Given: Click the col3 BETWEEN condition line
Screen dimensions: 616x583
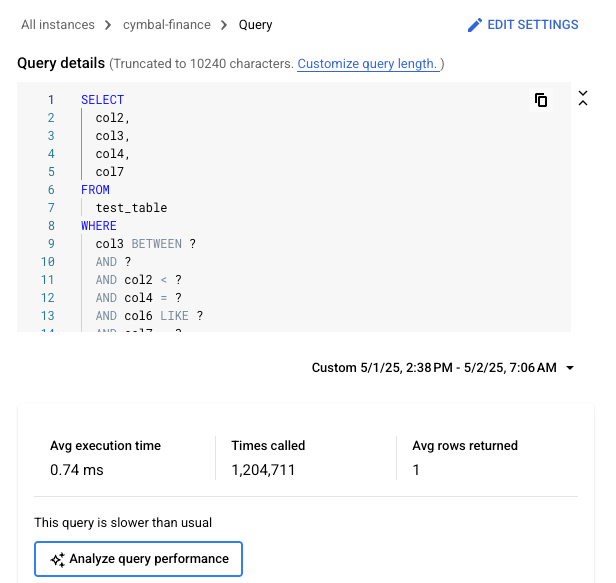Looking at the screenshot, I should point(145,244).
